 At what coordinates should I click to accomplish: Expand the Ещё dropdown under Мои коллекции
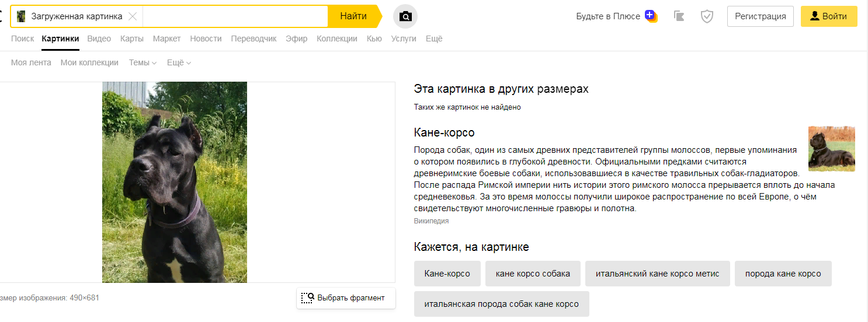coord(179,62)
